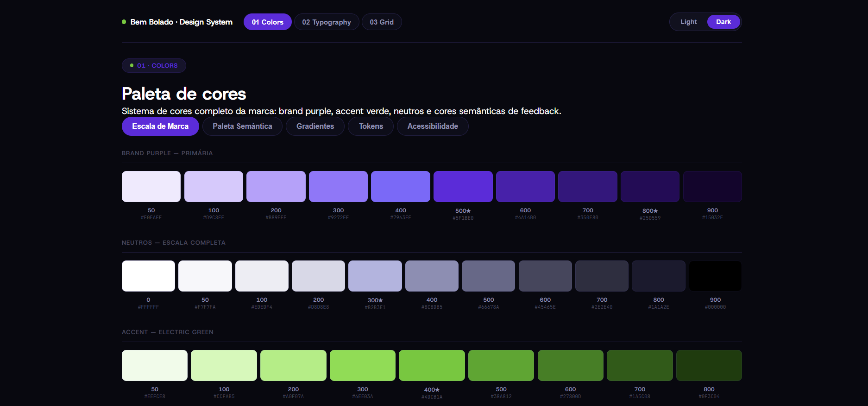The image size is (868, 406).
Task: Select brand purple 700 swatch #350E80
Action: point(588,186)
